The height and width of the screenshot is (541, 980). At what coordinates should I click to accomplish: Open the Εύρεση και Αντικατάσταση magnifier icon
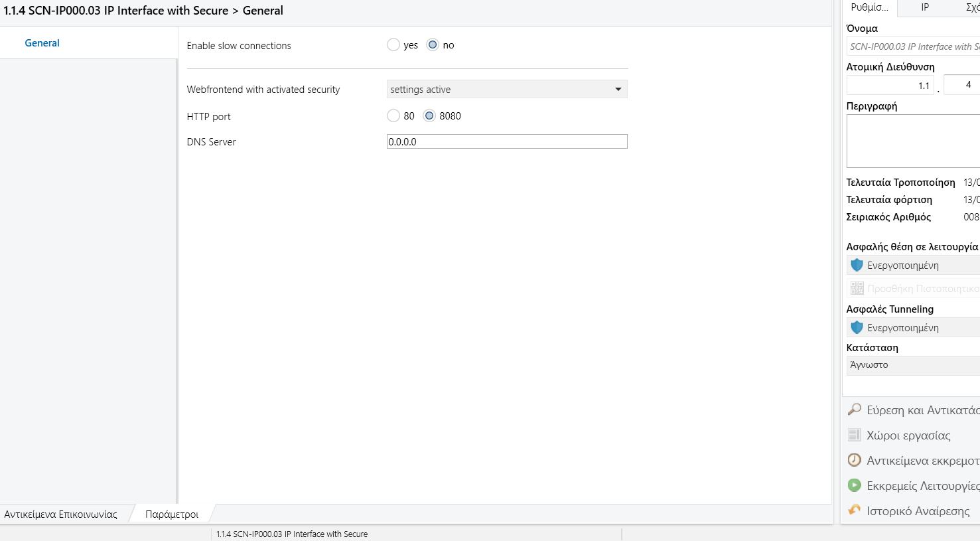tap(855, 410)
